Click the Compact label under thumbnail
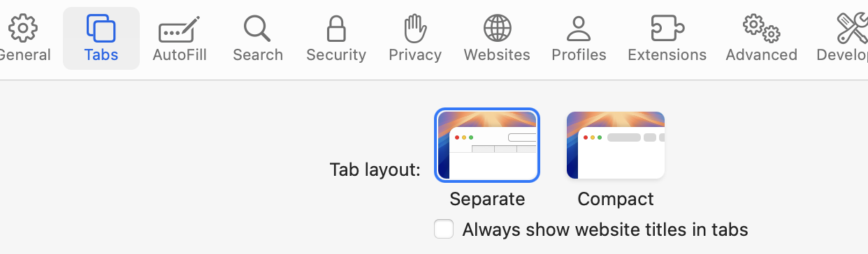This screenshot has height=254, width=868. tap(616, 199)
